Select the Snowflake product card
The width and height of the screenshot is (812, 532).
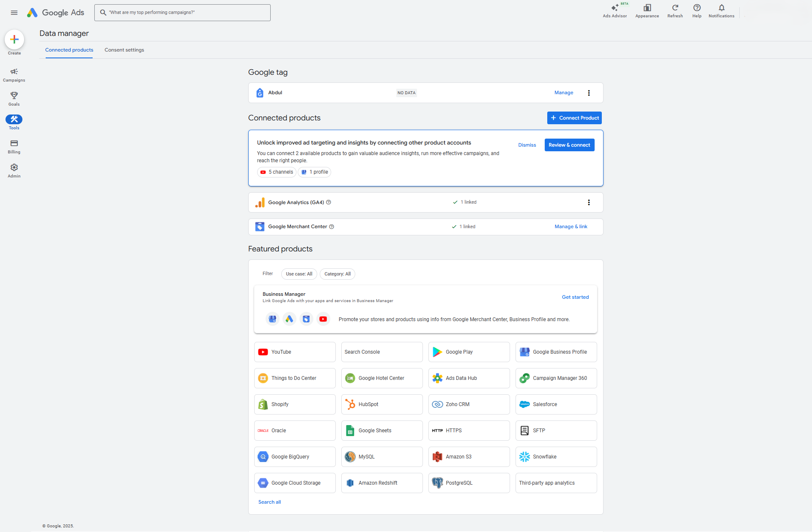[556, 457]
